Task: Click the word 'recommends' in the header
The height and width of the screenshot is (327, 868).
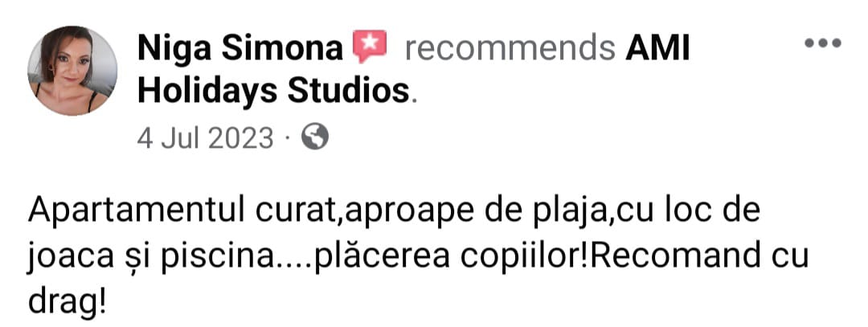Action: [510, 49]
